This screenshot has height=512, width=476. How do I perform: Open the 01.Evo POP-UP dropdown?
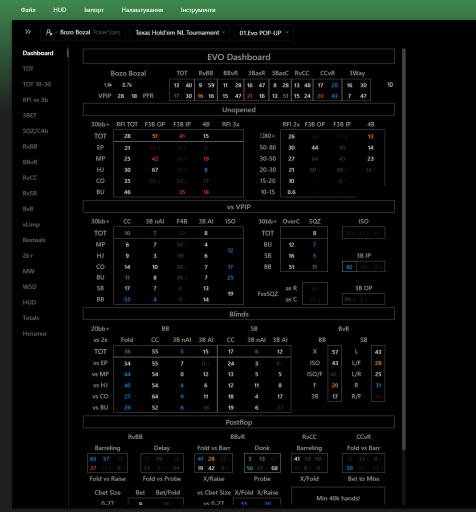264,33
